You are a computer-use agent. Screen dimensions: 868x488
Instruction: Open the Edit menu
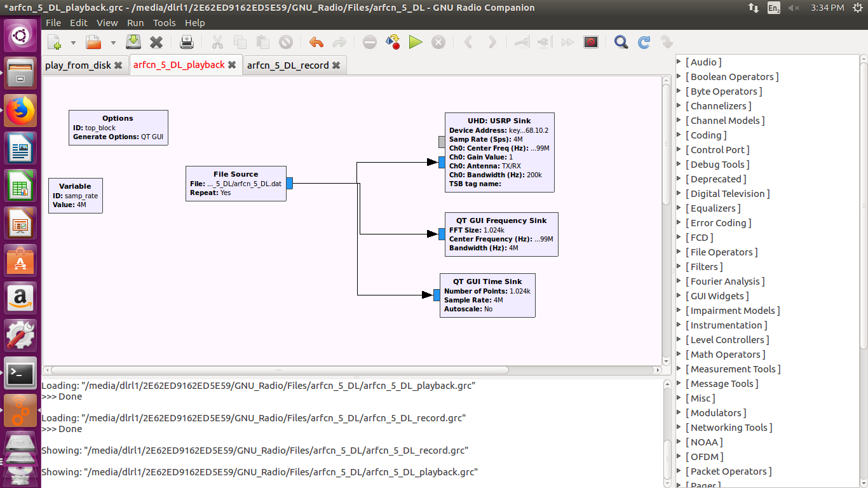coord(79,23)
